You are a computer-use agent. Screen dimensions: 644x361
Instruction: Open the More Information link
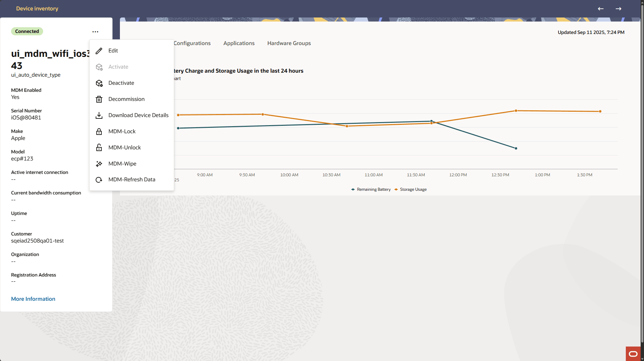pos(33,299)
